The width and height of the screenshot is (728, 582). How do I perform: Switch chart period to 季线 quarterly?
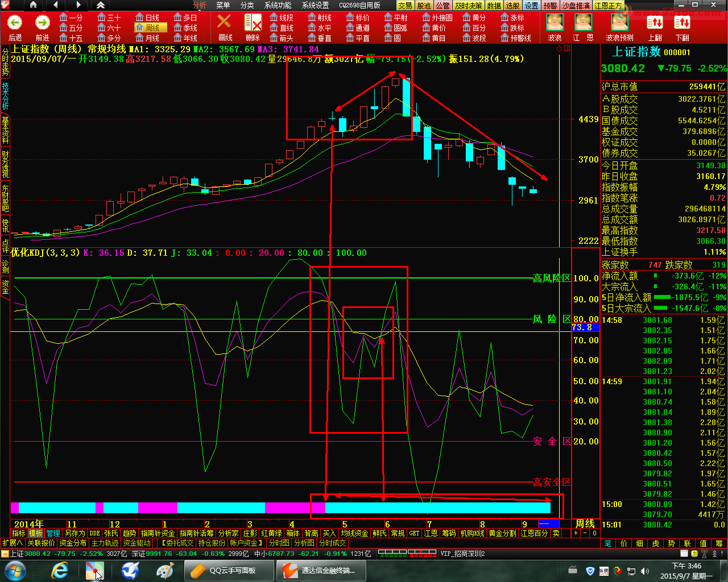click(x=186, y=28)
